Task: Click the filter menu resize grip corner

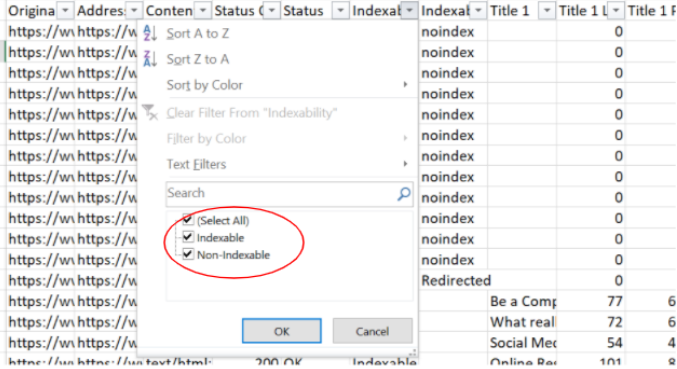Action: (413, 353)
